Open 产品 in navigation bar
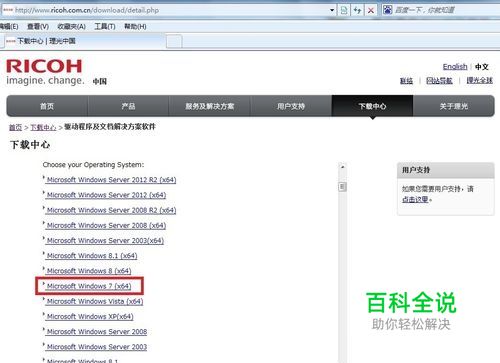 coord(128,106)
